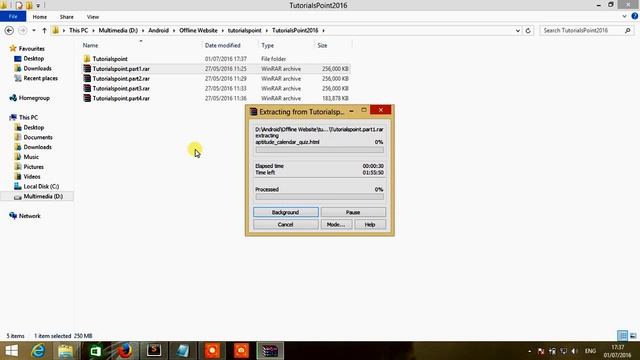This screenshot has height=360, width=640.
Task: Click the Processed progress bar
Action: (319, 197)
